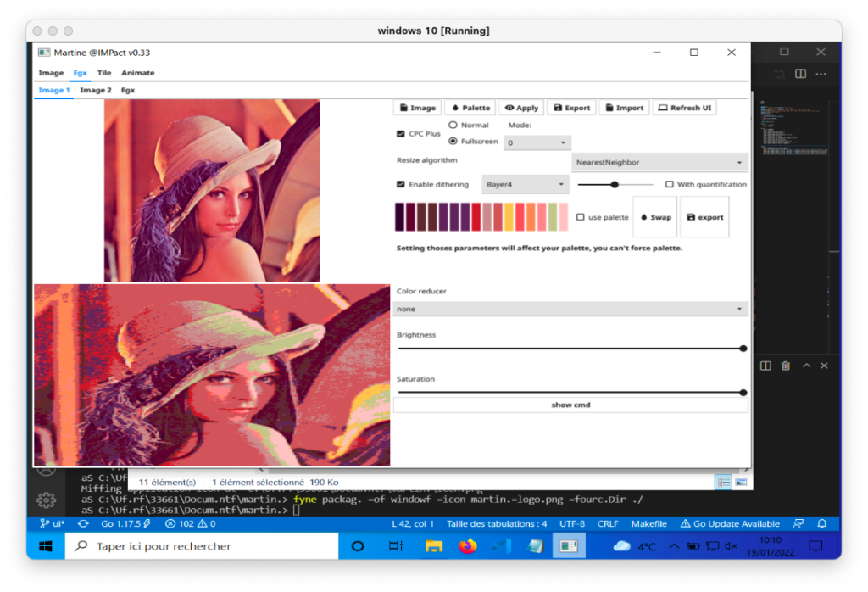The image size is (868, 592).
Task: Click the yellow palette color swatch
Action: pos(509,216)
